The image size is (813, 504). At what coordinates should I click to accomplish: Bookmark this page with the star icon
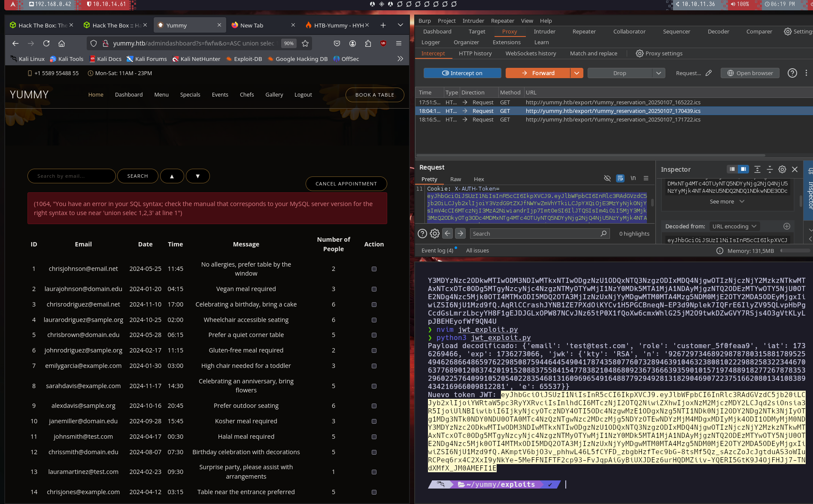pos(305,43)
